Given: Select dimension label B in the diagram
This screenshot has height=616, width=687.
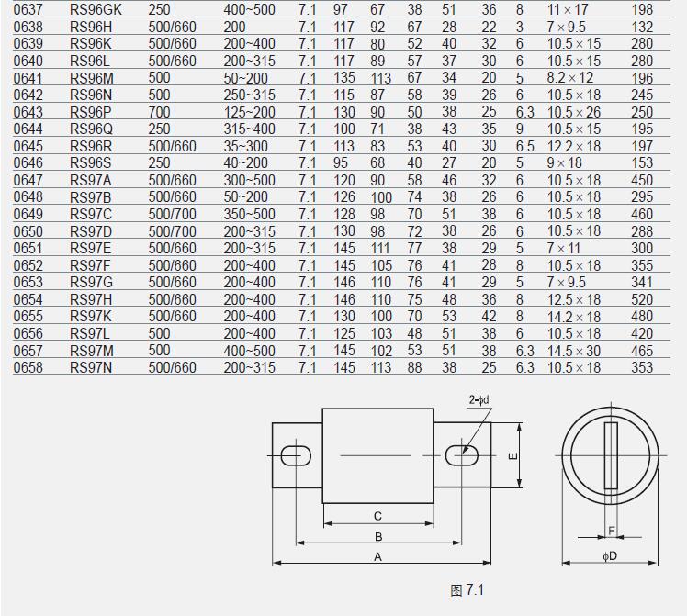Looking at the screenshot, I should [x=377, y=536].
